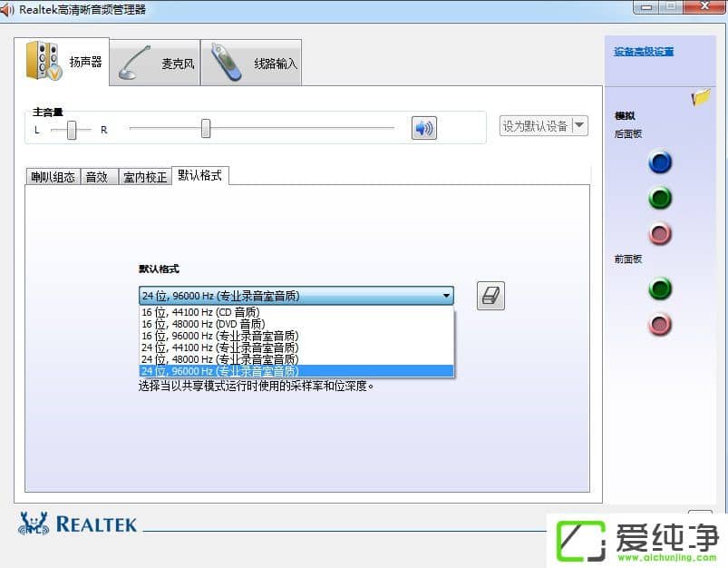Restore default format with eraser button
728x568 pixels.
(x=490, y=297)
